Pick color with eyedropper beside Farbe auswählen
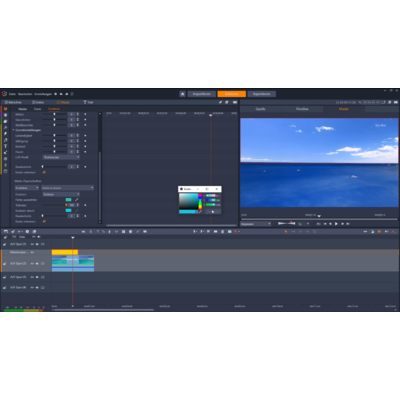400x400 pixels. click(76, 200)
